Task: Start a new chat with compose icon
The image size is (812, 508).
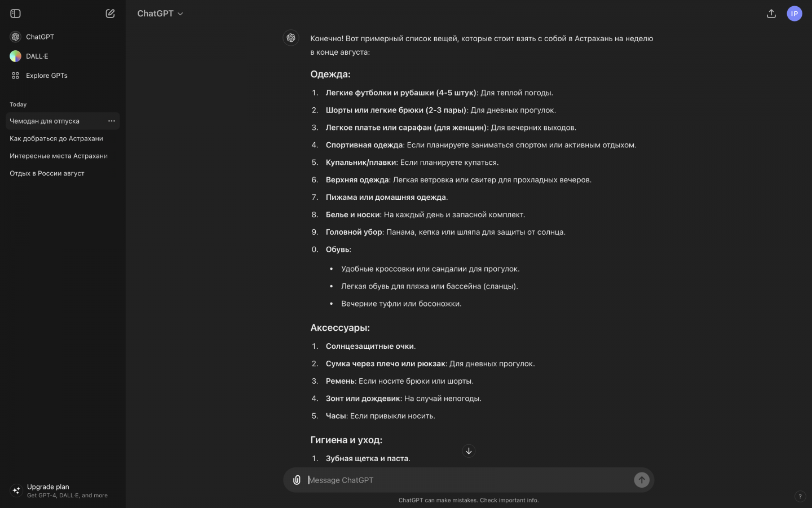Action: coord(110,14)
